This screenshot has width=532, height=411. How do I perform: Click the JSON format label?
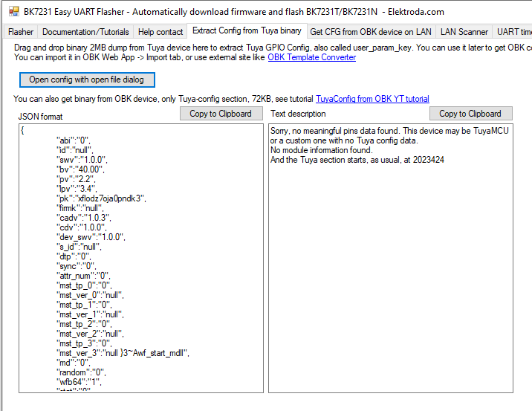(x=40, y=117)
